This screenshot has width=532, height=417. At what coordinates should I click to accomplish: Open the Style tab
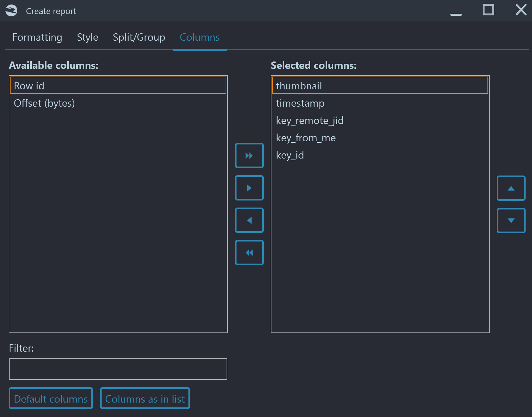tap(87, 37)
